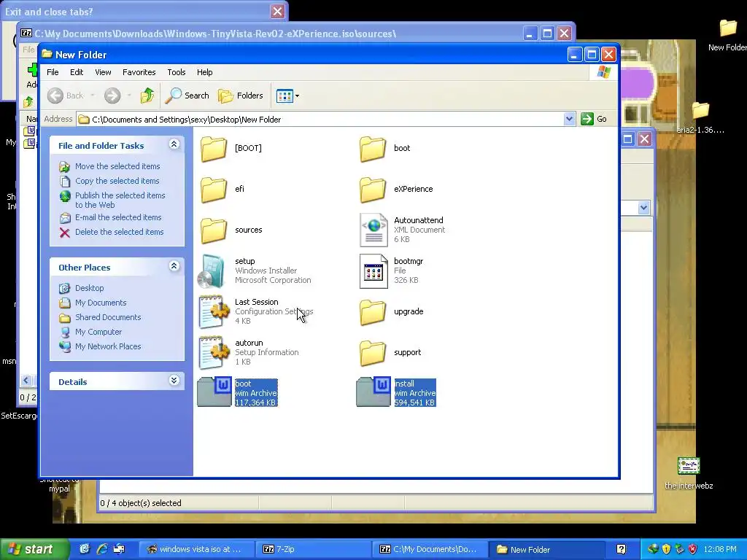
Task: Open the File menu
Action: point(53,72)
